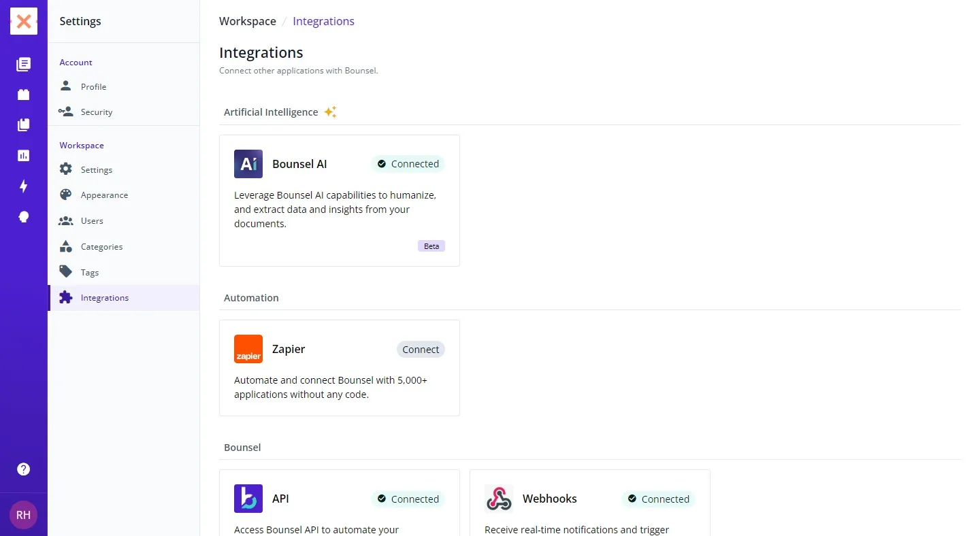Open Profile in Account settings
Viewport: 980px width, 536px height.
[93, 87]
